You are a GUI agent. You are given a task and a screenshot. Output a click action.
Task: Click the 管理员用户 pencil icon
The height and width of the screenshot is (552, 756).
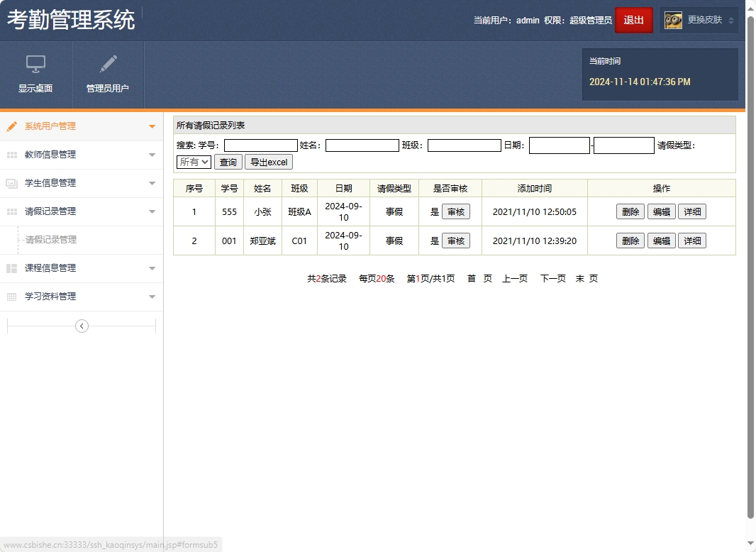pyautogui.click(x=108, y=65)
